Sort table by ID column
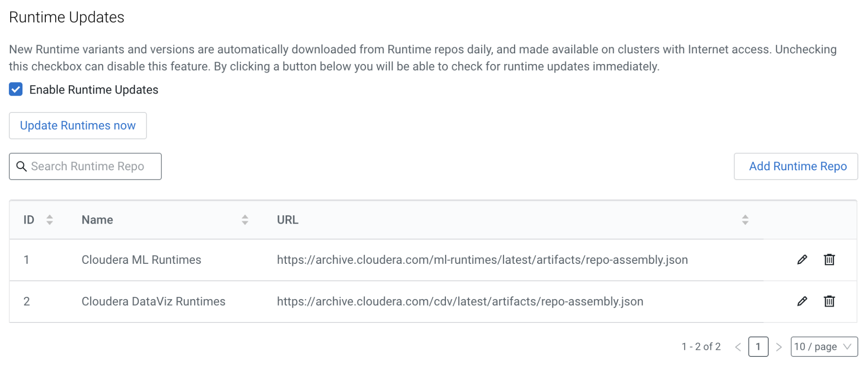 (49, 220)
